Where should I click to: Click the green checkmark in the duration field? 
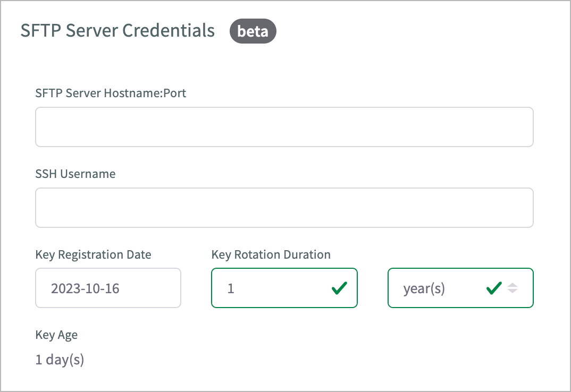tap(339, 288)
